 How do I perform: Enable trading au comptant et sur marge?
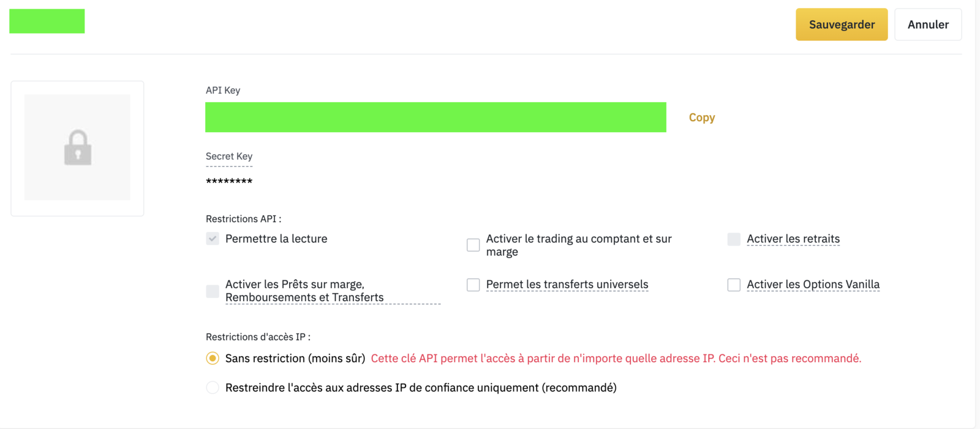(x=473, y=245)
